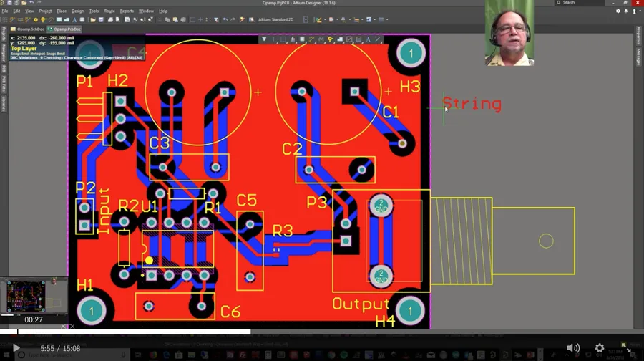Select the H1 mounting hole pad
644x361 pixels.
(x=91, y=311)
